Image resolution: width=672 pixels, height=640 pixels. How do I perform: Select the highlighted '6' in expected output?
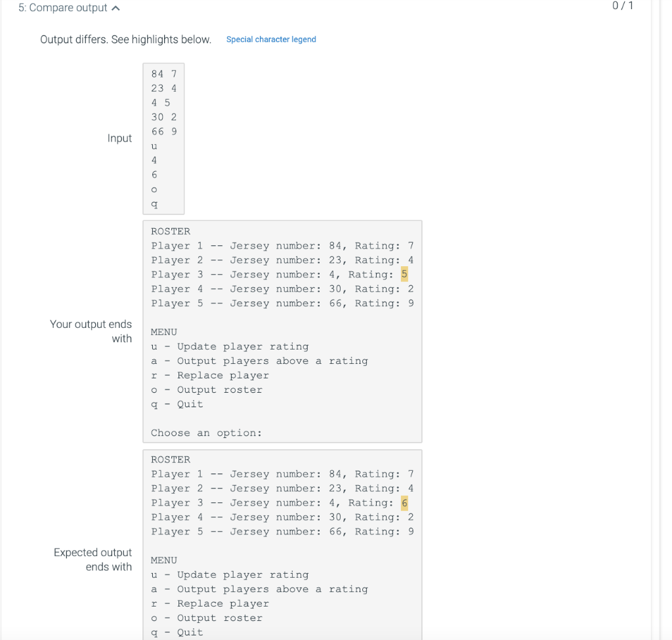pyautogui.click(x=404, y=502)
